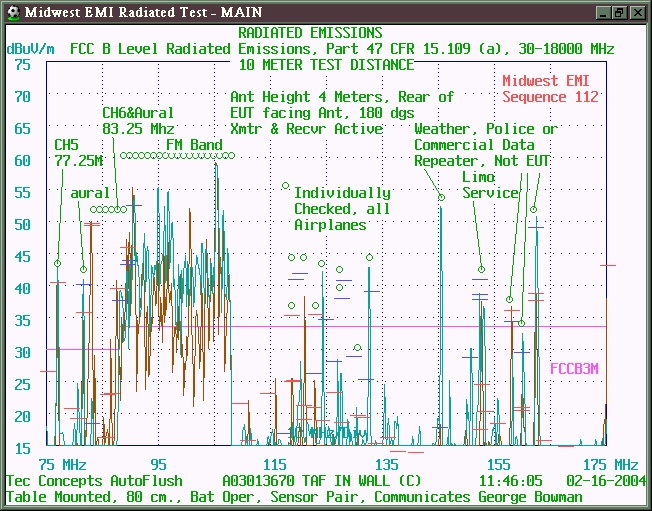Screen dimensions: 652x511
Task: Select the CH6&Aural 83.25 Mhz annotation
Action: pyautogui.click(x=138, y=121)
